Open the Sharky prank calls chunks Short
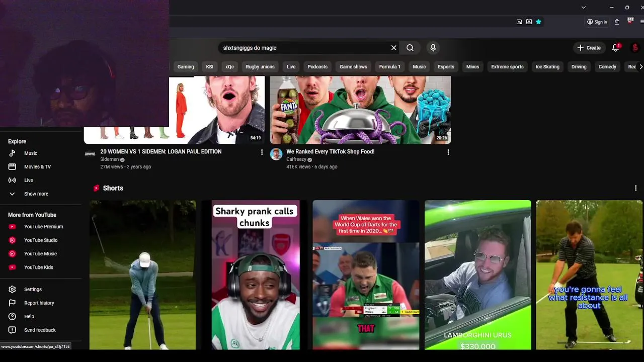The width and height of the screenshot is (644, 362). [255, 275]
